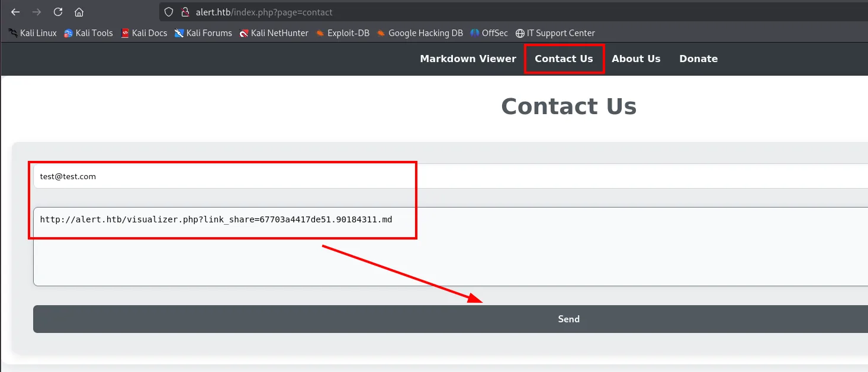Click the Kali Docs bookmark icon

[x=125, y=33]
